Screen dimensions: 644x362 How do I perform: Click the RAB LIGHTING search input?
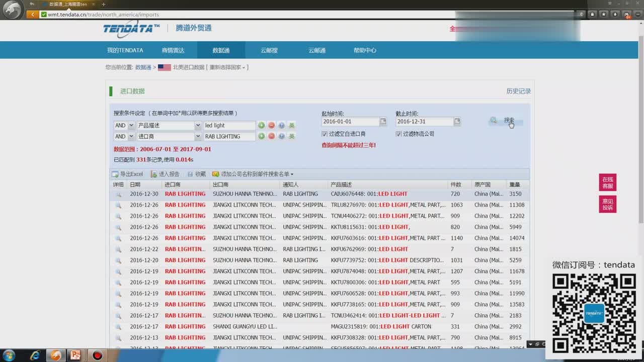tap(229, 136)
